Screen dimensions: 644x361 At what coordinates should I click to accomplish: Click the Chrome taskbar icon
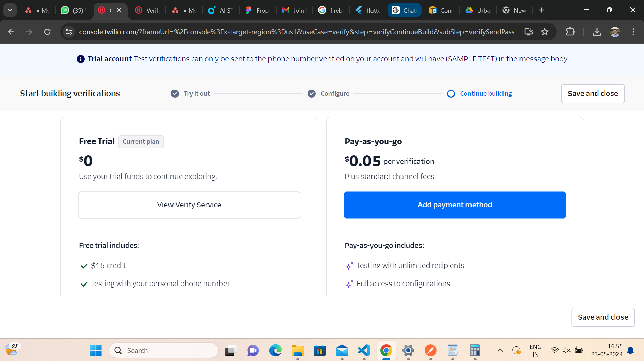(386, 350)
